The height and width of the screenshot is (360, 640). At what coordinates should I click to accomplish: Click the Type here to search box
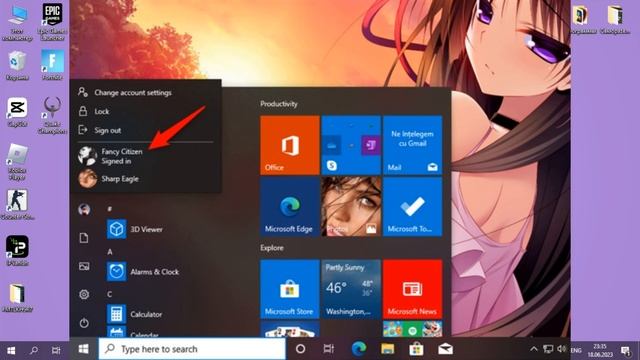point(192,349)
